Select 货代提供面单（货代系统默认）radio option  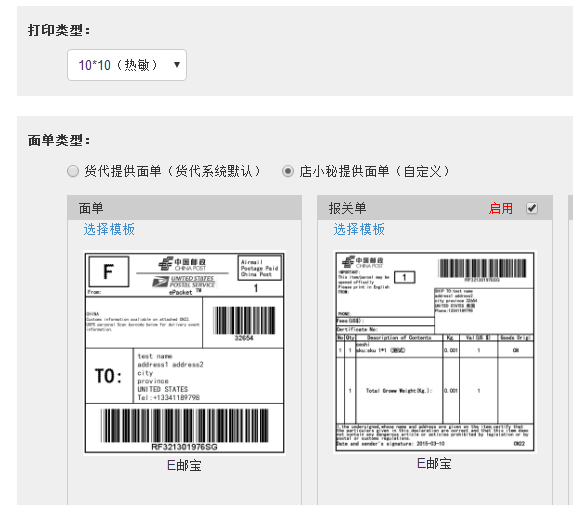[x=73, y=171]
